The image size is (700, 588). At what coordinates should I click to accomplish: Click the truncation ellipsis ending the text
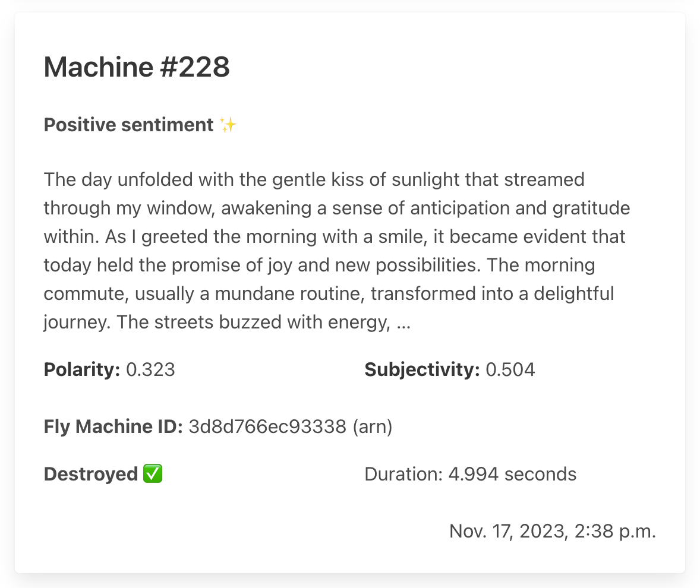402,323
